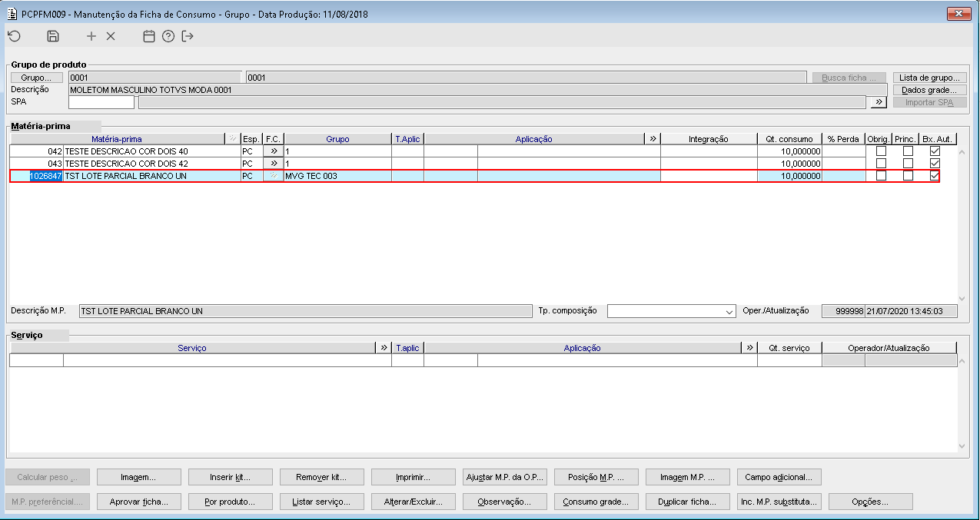The width and height of the screenshot is (980, 520).
Task: Click the PCPFM009 window title icon
Action: tap(11, 13)
